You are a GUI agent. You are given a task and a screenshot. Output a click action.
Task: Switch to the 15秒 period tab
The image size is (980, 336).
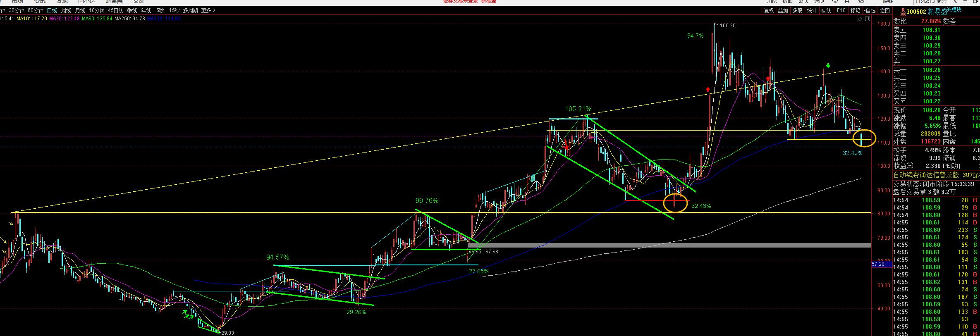coord(174,10)
